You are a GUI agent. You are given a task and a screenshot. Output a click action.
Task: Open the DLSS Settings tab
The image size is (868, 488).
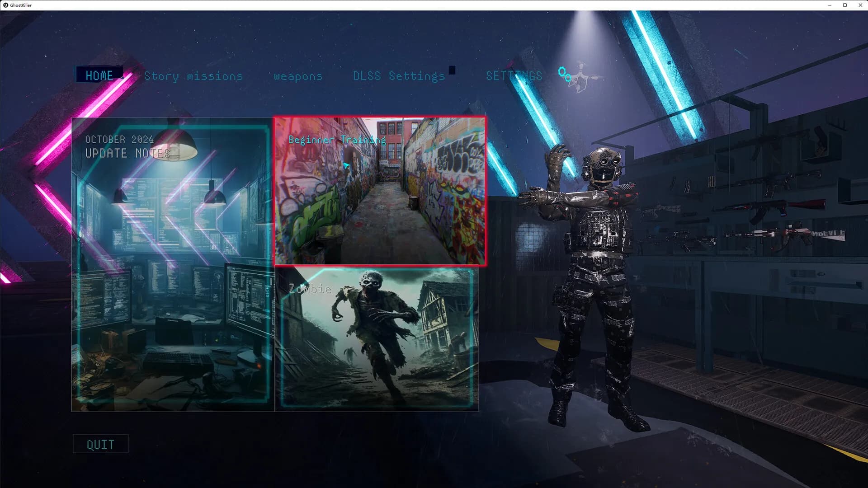click(x=399, y=76)
